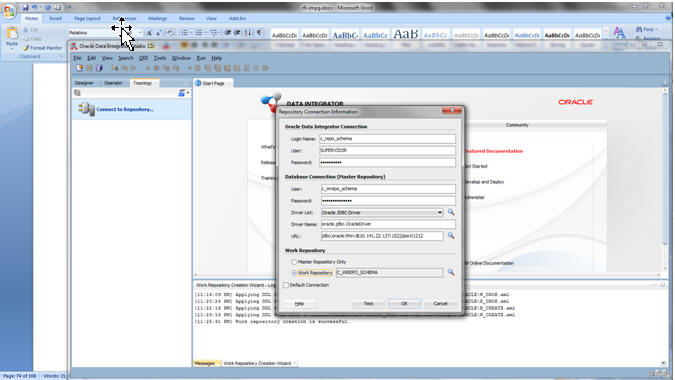
Task: Click the Grow Font icon
Action: pyautogui.click(x=149, y=33)
